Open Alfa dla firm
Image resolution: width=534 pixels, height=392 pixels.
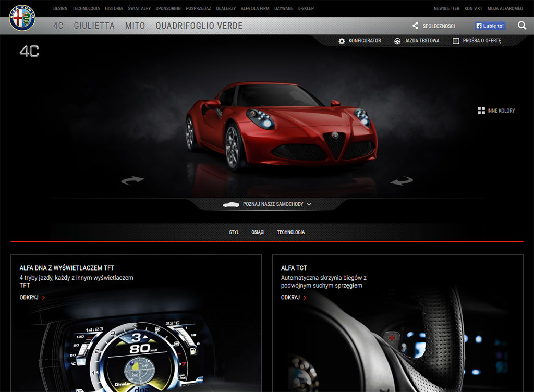(255, 8)
